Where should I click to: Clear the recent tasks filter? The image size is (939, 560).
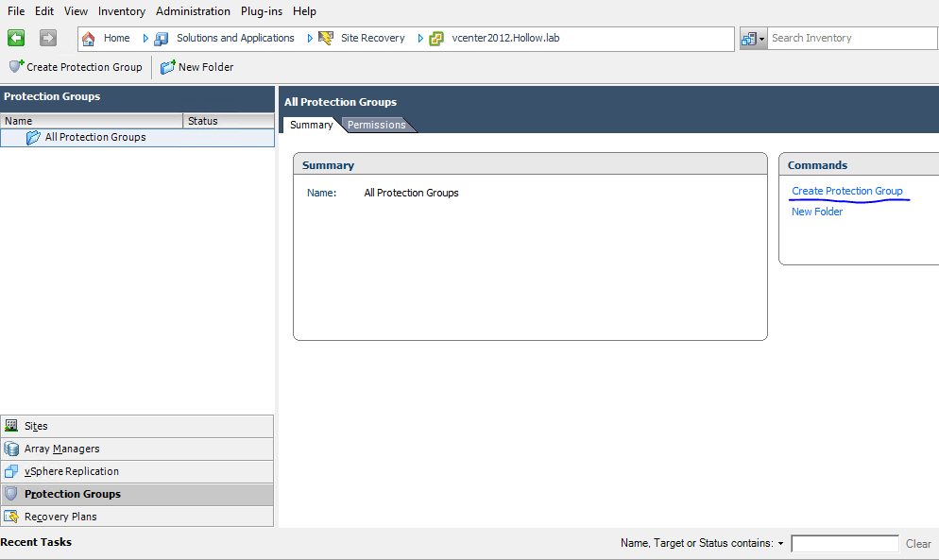[918, 543]
